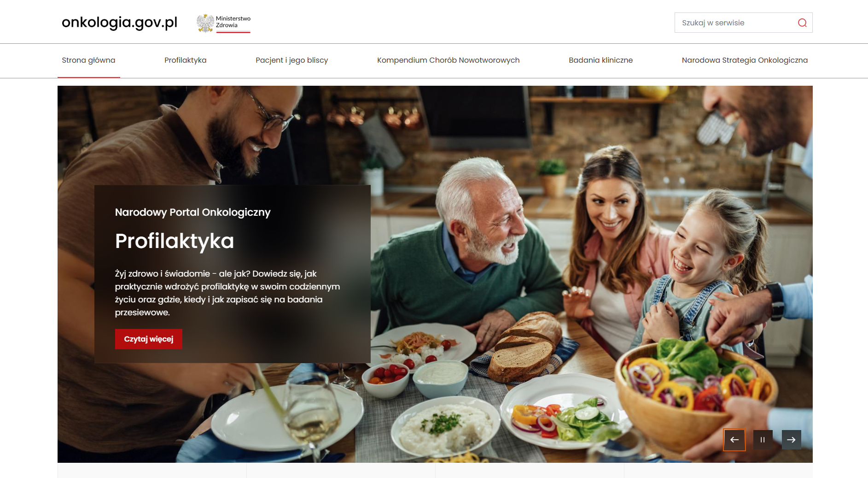Click the Czytaj więcej button
The image size is (868, 478).
[x=149, y=339]
